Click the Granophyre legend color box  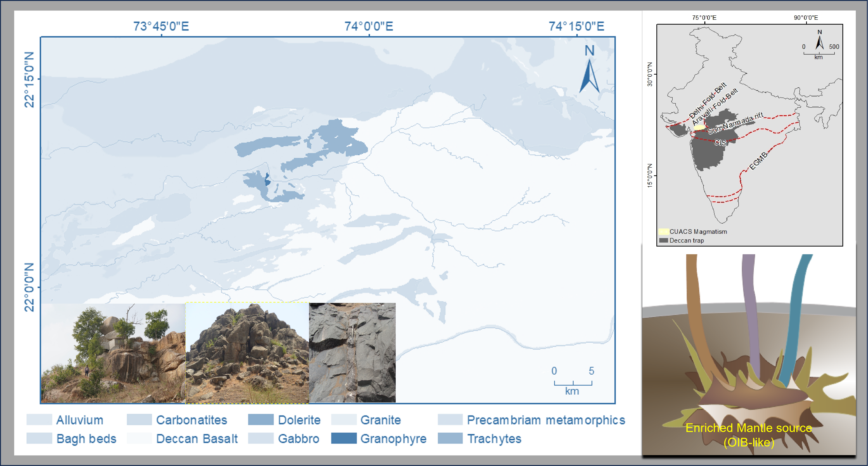344,438
